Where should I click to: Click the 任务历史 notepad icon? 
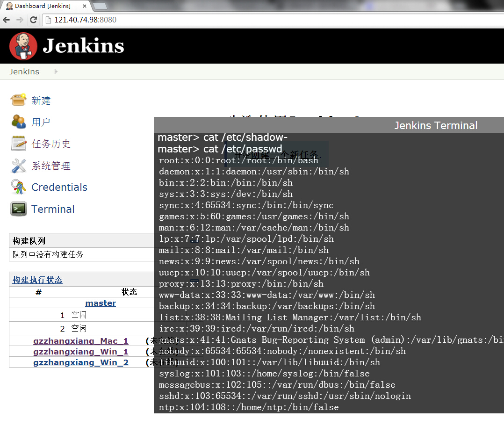click(x=18, y=144)
